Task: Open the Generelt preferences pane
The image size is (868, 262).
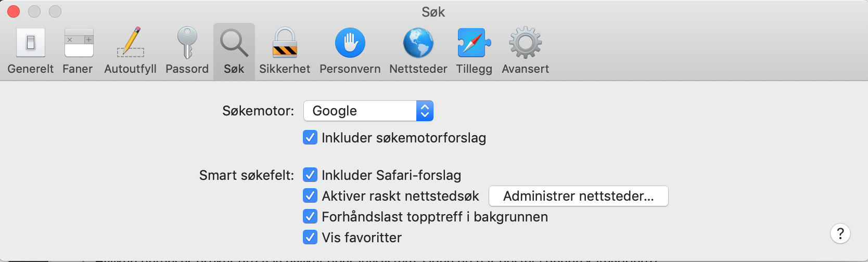Action: (30, 51)
